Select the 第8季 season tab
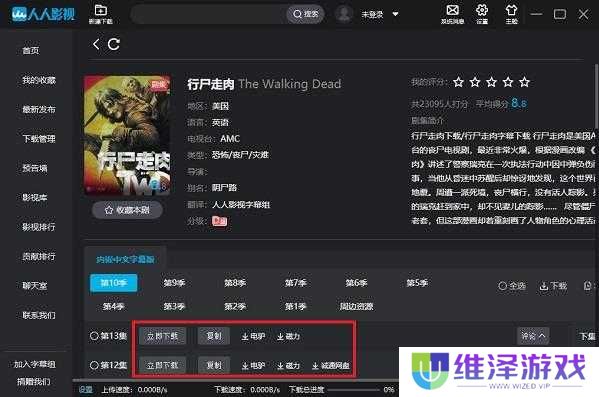 click(x=235, y=283)
